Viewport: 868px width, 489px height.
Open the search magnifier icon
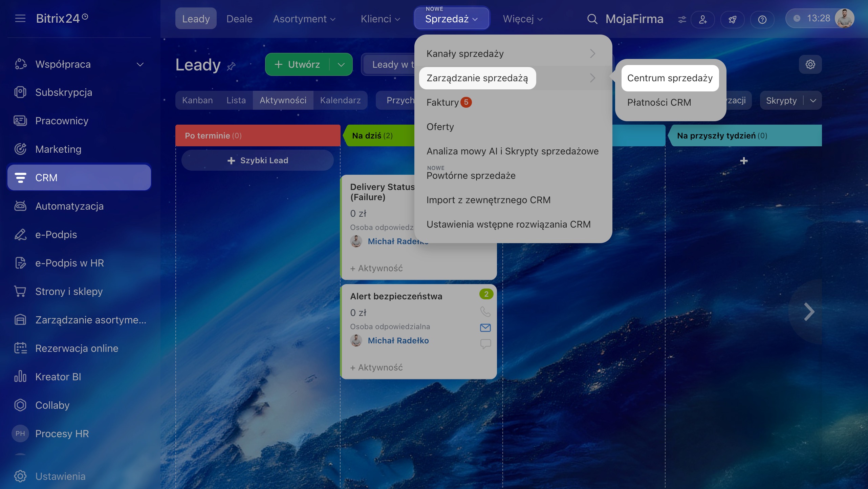tap(592, 19)
